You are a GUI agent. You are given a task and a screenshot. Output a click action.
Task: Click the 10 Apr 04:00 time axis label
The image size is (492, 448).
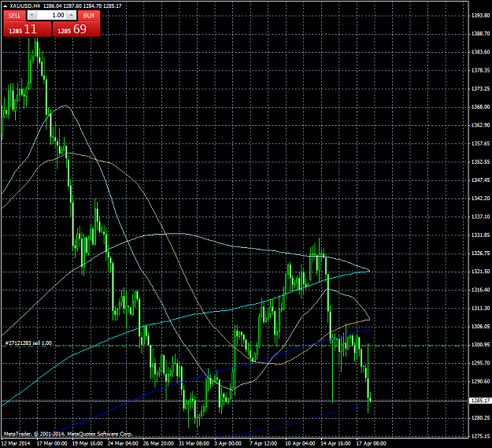point(300,443)
